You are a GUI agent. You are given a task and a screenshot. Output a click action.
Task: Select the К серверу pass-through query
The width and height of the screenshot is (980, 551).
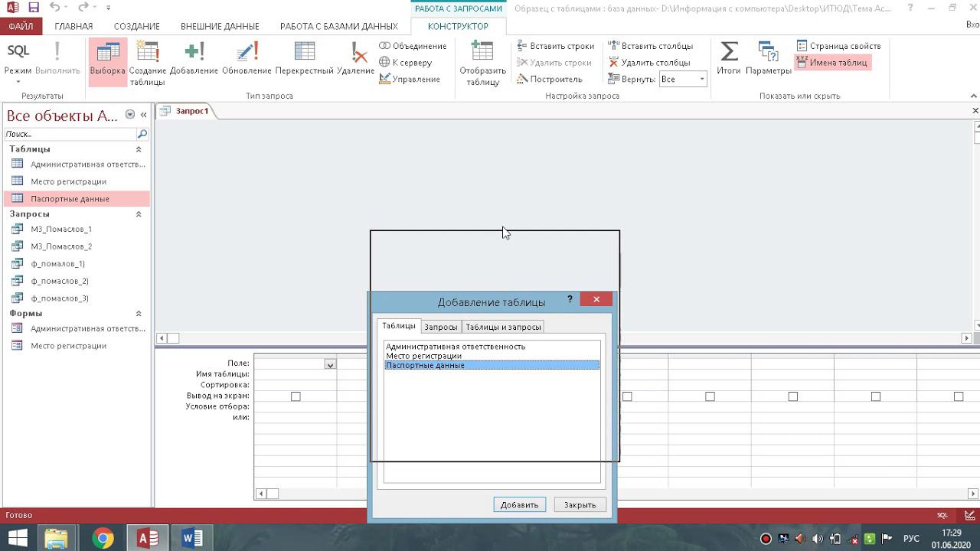(406, 63)
